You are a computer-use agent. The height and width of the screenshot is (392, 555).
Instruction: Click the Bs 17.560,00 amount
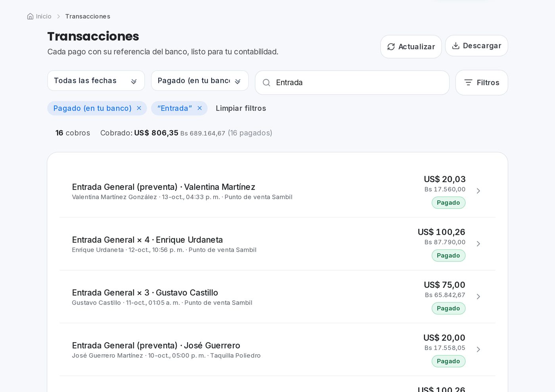pyautogui.click(x=445, y=189)
